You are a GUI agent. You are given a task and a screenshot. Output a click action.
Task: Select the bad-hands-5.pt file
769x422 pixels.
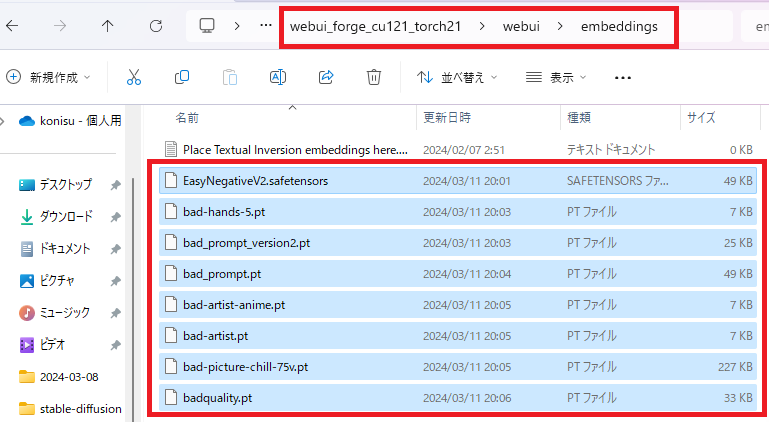(x=457, y=211)
